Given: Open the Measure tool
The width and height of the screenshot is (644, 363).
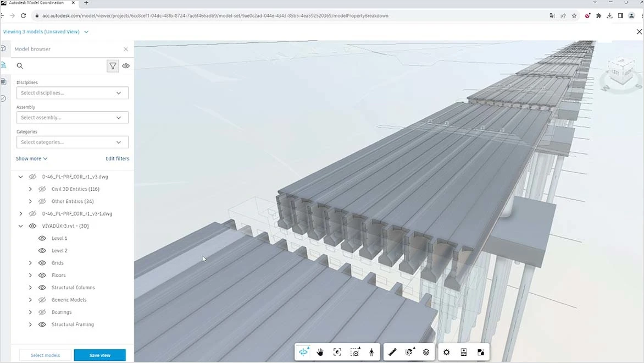Looking at the screenshot, I should 392,351.
